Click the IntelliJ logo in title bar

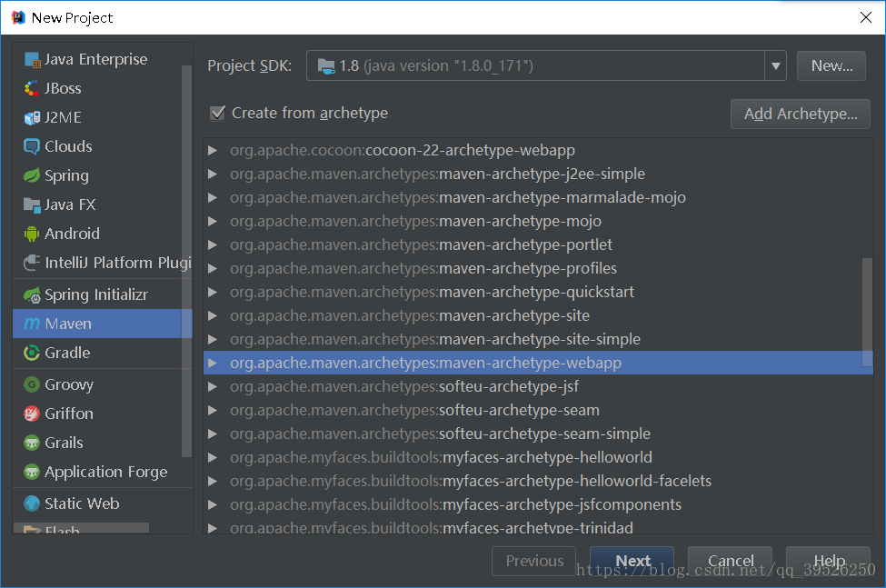pyautogui.click(x=18, y=17)
